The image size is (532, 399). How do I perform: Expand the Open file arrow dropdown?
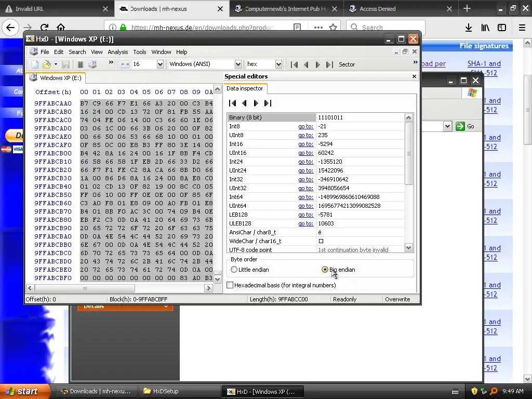click(56, 64)
